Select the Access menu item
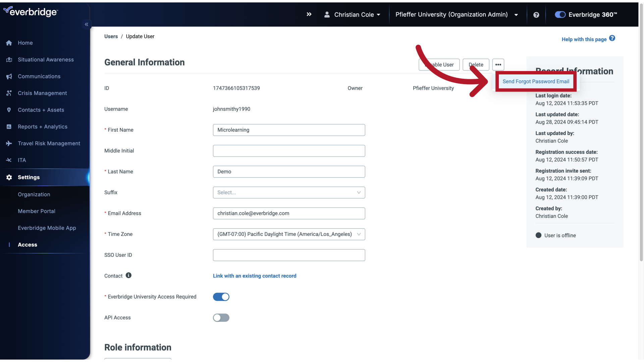 pyautogui.click(x=28, y=244)
